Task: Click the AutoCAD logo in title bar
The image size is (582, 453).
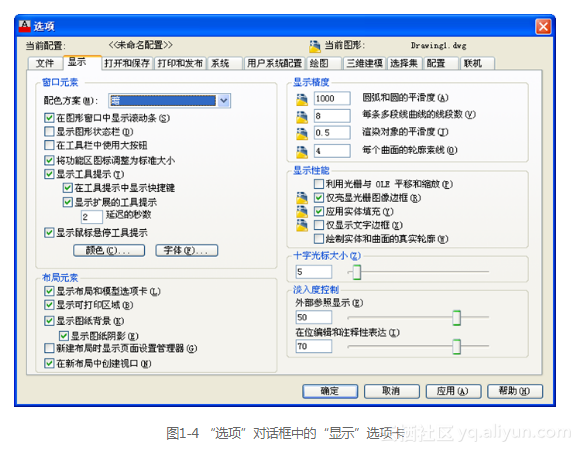Action: point(25,26)
